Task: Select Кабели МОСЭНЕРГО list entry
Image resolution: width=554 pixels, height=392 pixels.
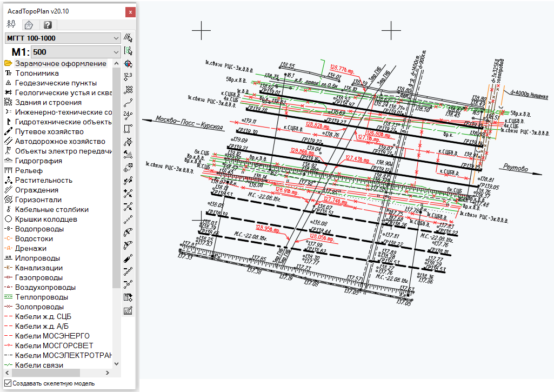Action: 52,336
